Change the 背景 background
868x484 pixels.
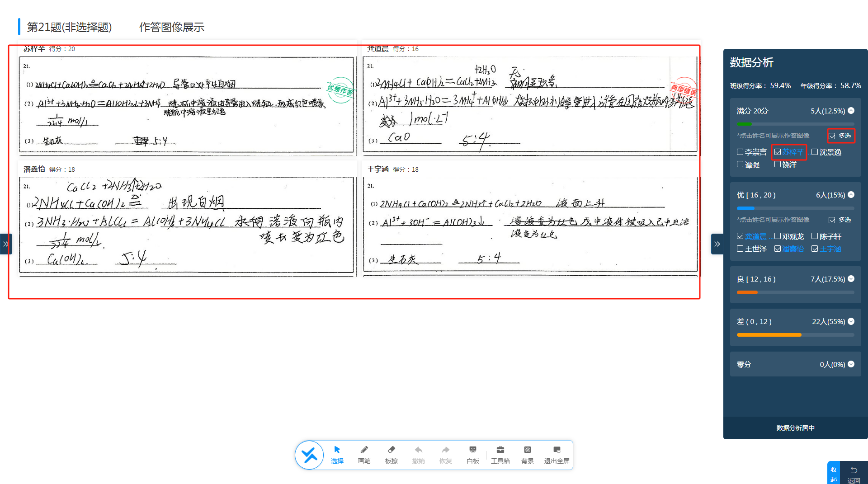[x=527, y=455]
